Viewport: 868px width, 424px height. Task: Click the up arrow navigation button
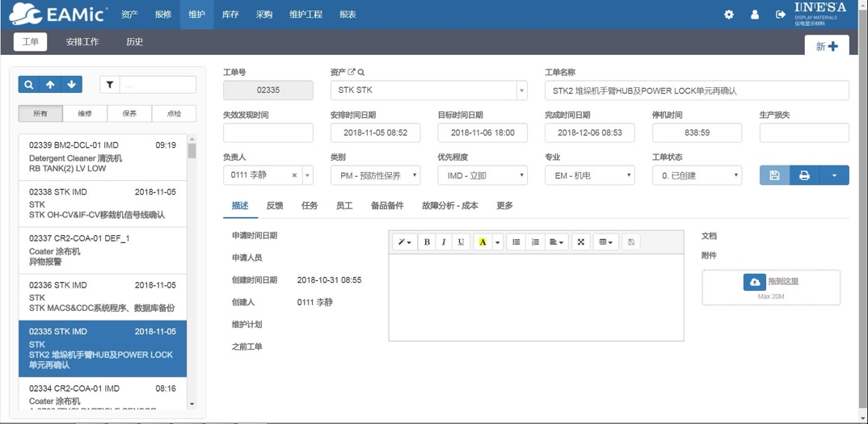click(50, 84)
